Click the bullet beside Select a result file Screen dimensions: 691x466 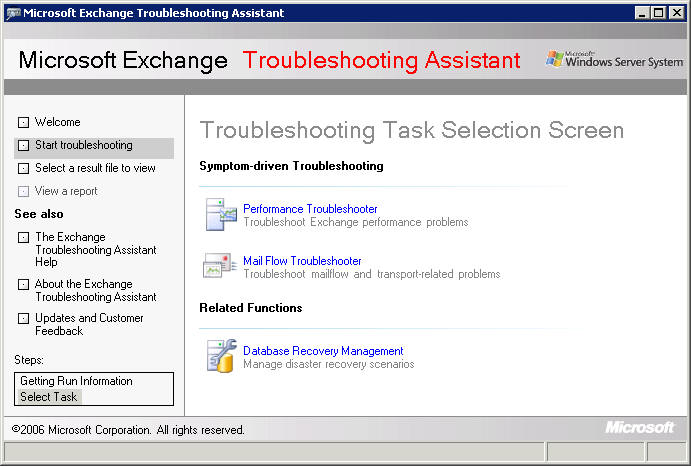coord(23,168)
